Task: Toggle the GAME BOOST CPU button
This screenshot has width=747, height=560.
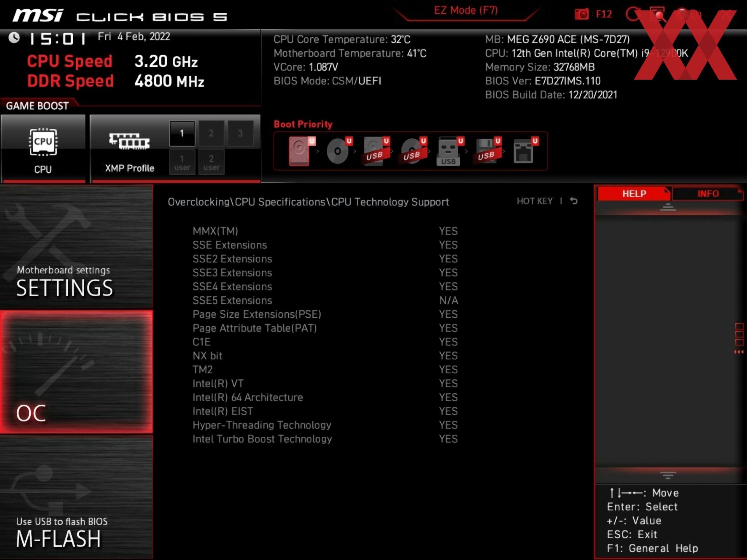Action: (x=43, y=149)
